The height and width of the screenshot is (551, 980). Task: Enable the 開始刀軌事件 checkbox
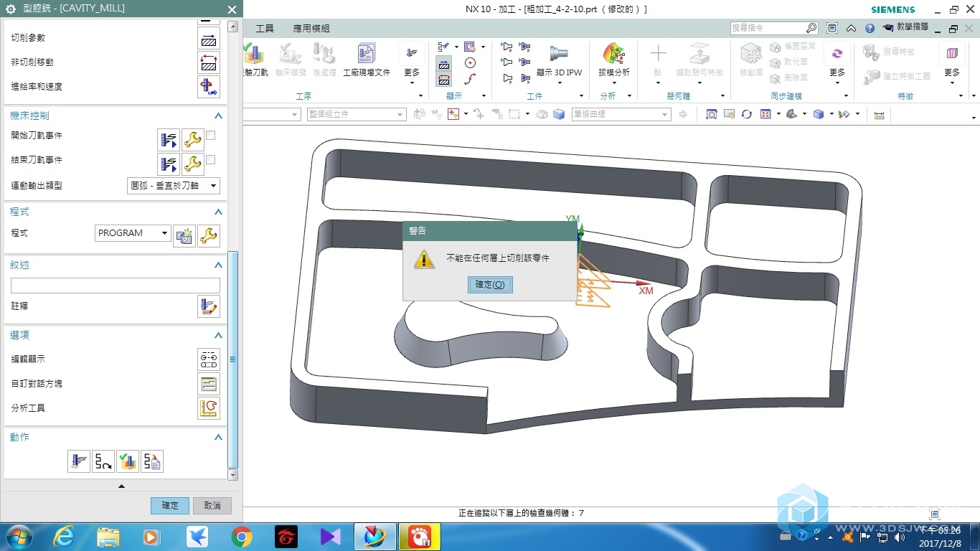211,136
